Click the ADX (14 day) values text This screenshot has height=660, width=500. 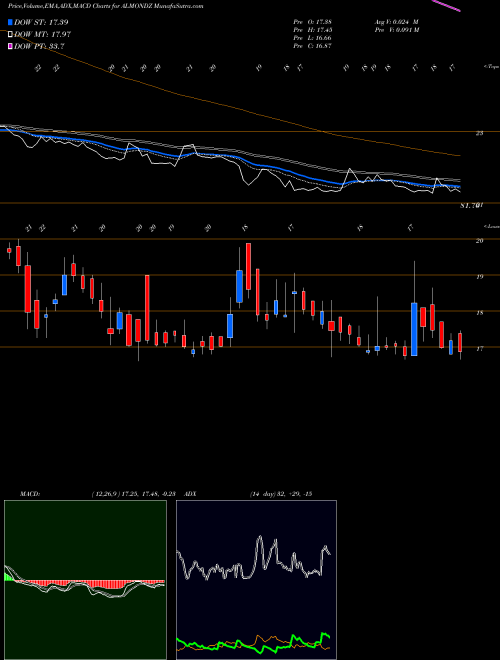280,494
